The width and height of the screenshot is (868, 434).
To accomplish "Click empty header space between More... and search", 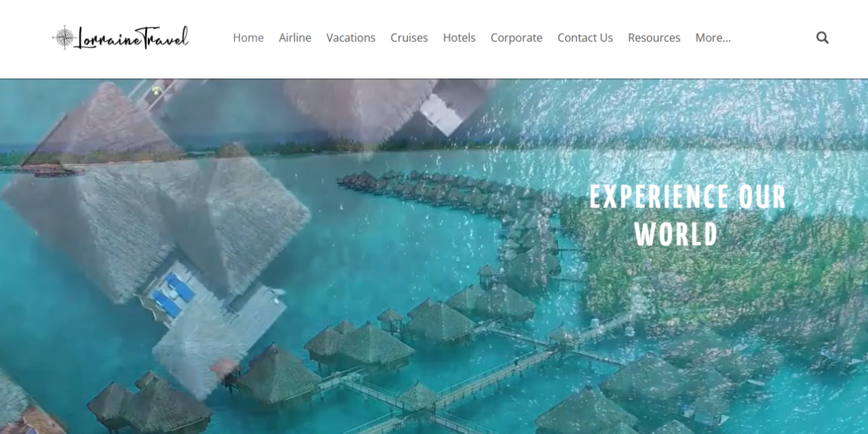I will tap(773, 38).
